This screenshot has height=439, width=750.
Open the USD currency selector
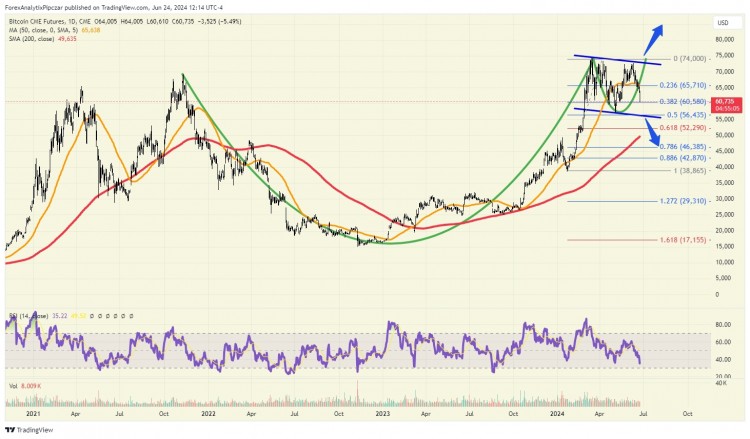pyautogui.click(x=722, y=22)
